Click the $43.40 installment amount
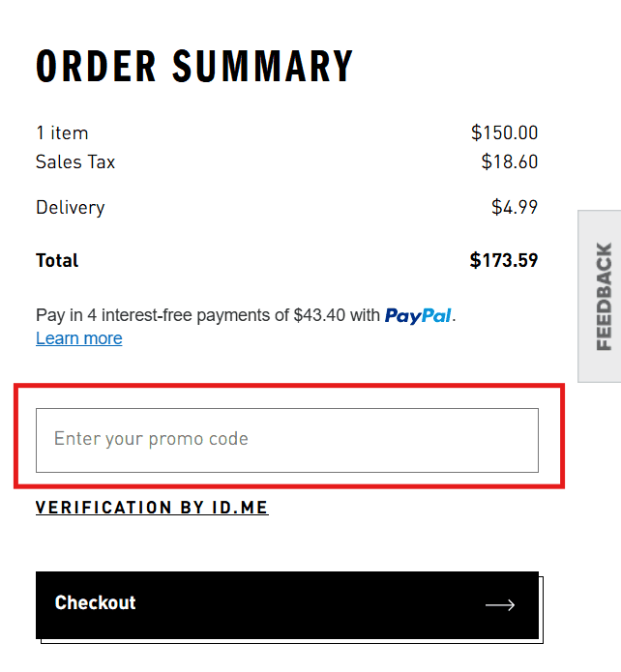This screenshot has width=621, height=672. click(x=319, y=315)
